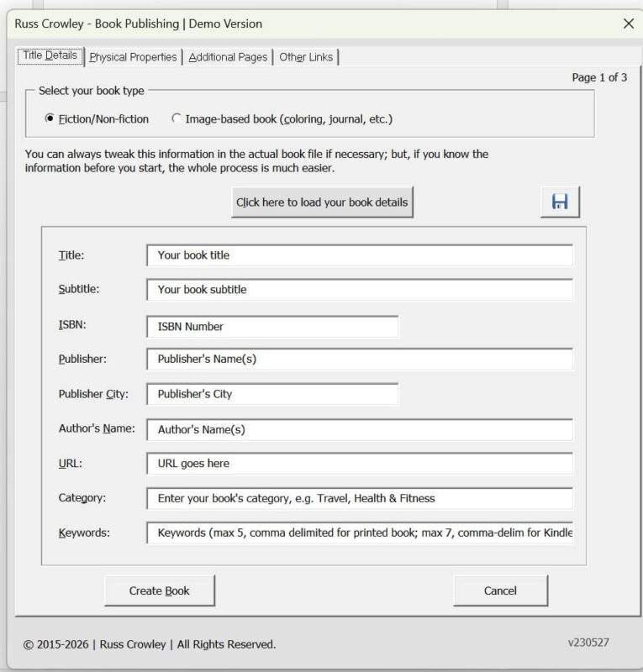Close the Book Publishing dialog window

pos(628,24)
